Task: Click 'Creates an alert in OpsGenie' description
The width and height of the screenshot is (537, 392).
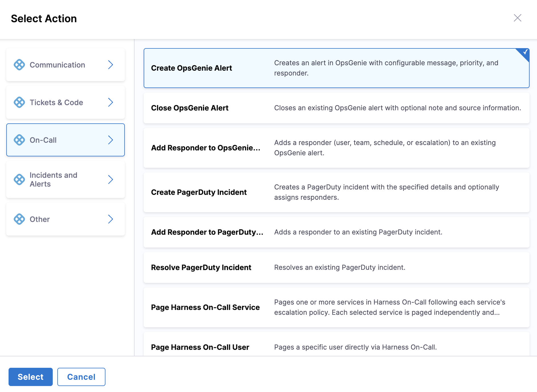Action: coord(386,68)
